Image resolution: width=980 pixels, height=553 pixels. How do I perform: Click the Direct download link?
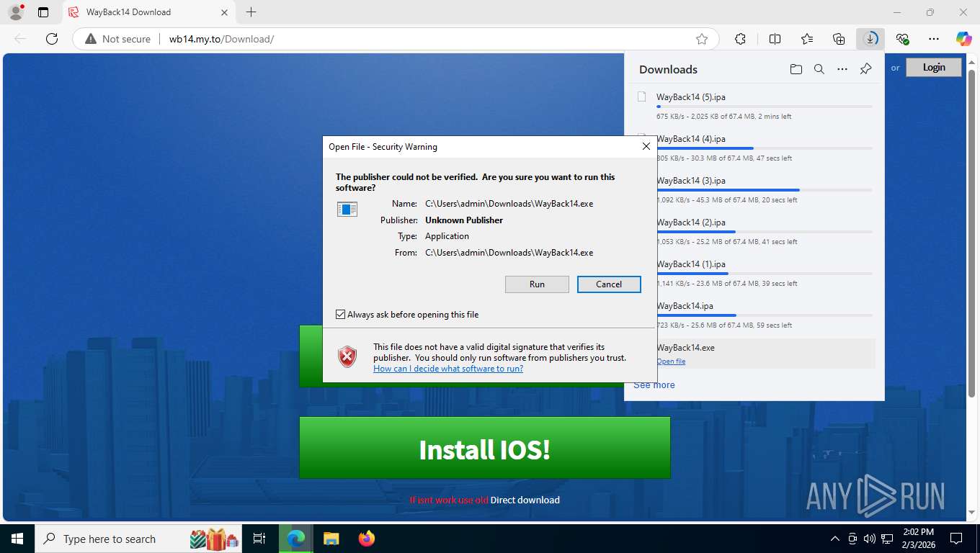(x=525, y=500)
